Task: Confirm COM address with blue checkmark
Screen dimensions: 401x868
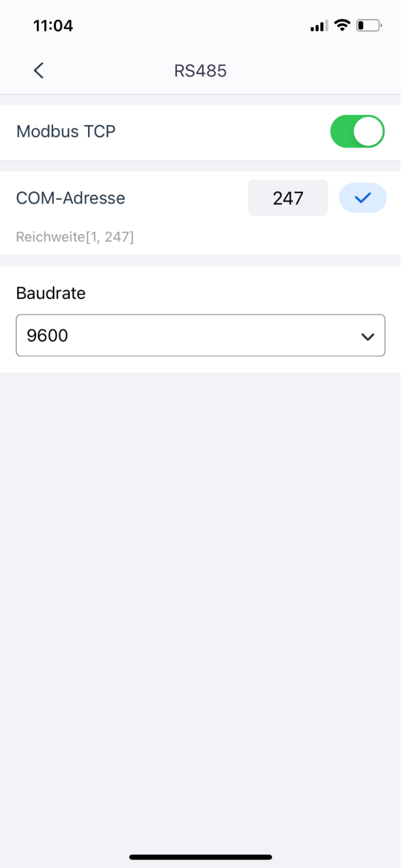Action: click(363, 198)
